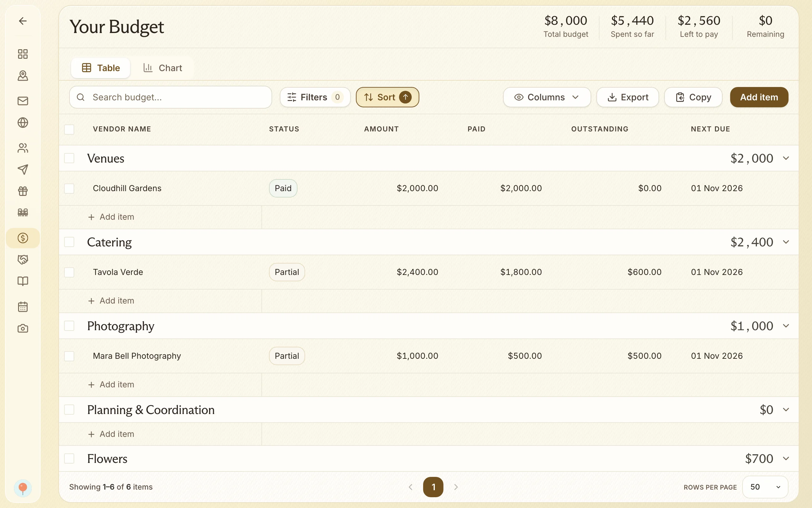
Task: Open the dashboard grid icon
Action: [23, 54]
